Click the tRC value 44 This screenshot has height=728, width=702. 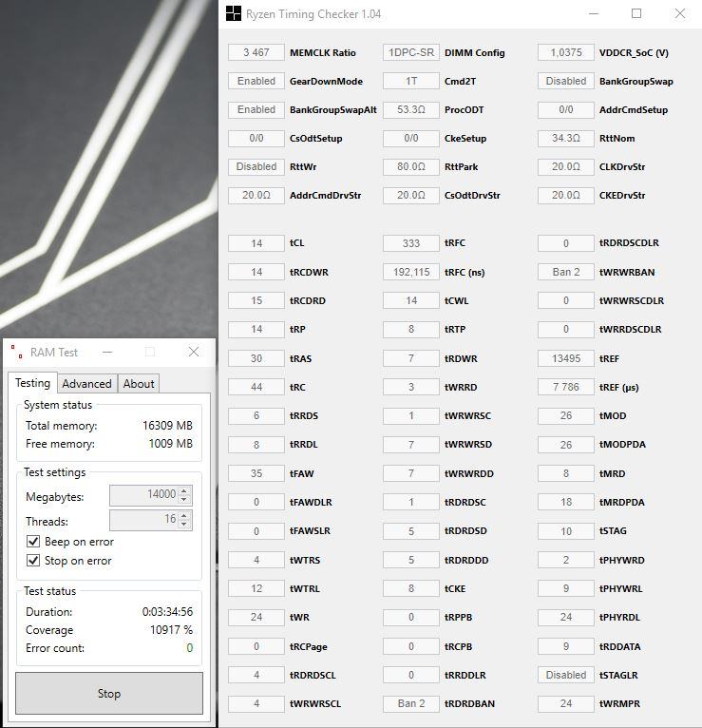tap(256, 387)
